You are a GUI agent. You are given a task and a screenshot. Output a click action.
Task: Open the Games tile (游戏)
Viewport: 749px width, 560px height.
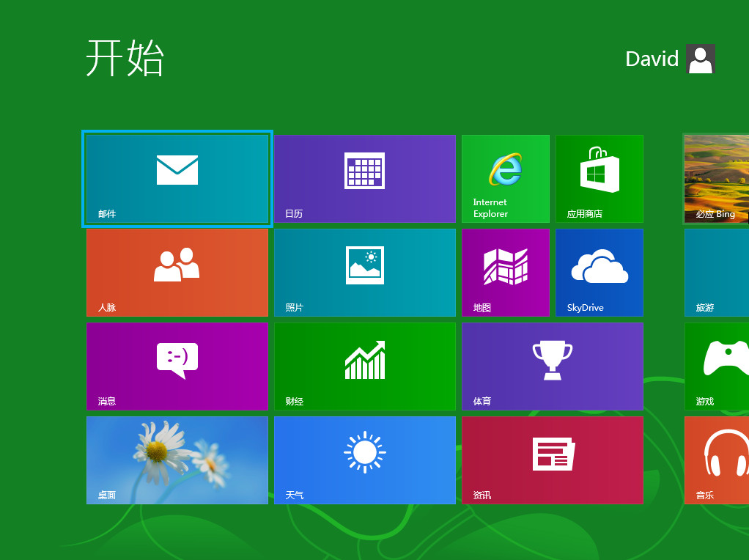coord(717,366)
